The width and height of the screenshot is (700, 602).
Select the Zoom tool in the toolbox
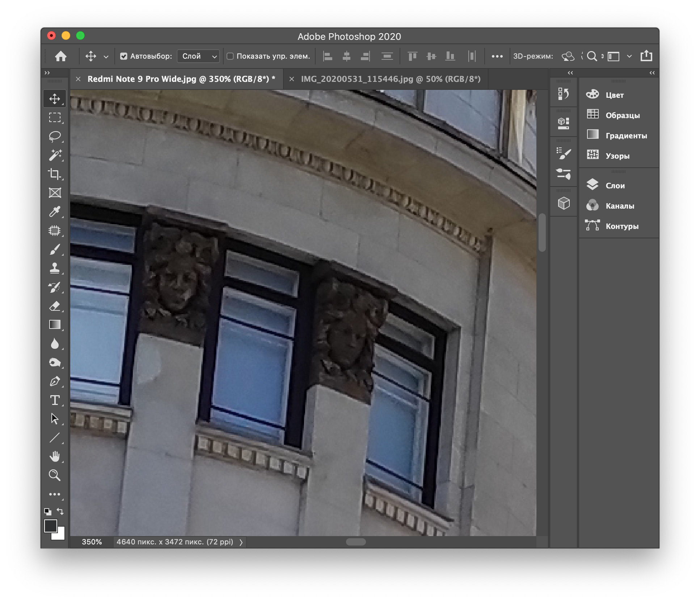55,475
